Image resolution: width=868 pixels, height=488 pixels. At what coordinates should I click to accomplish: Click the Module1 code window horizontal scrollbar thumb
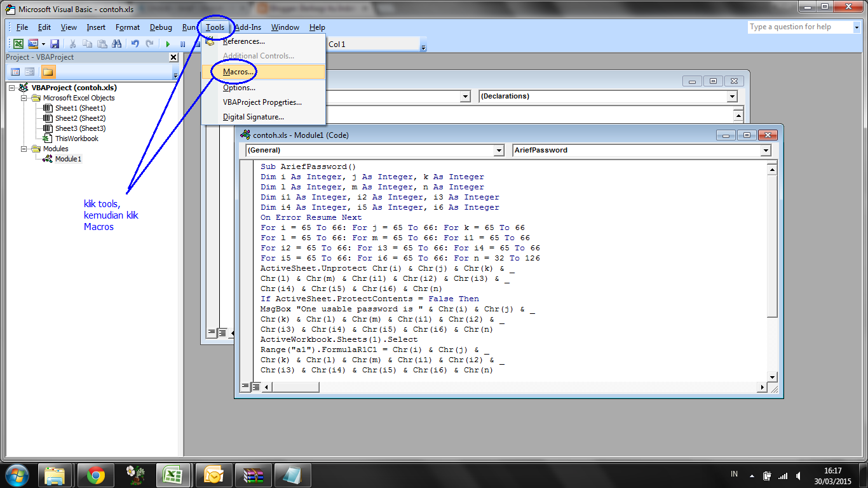[x=296, y=386]
